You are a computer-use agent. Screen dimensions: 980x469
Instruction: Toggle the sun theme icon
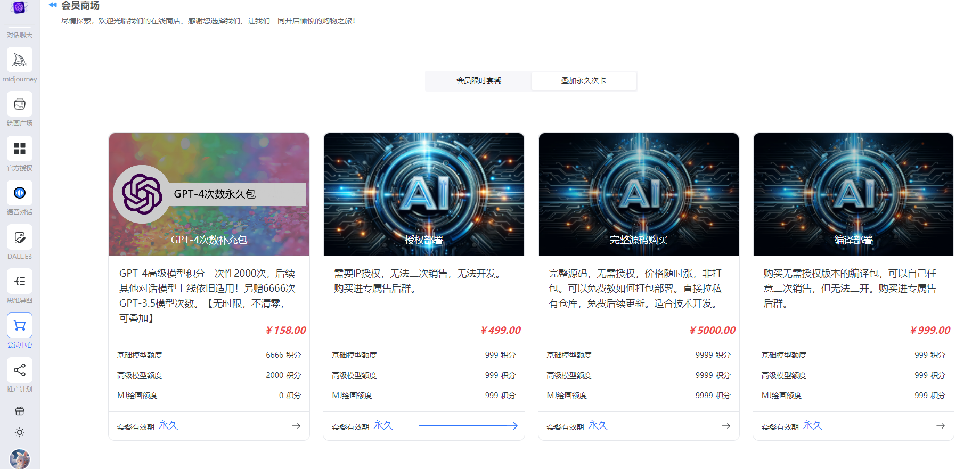click(x=20, y=432)
